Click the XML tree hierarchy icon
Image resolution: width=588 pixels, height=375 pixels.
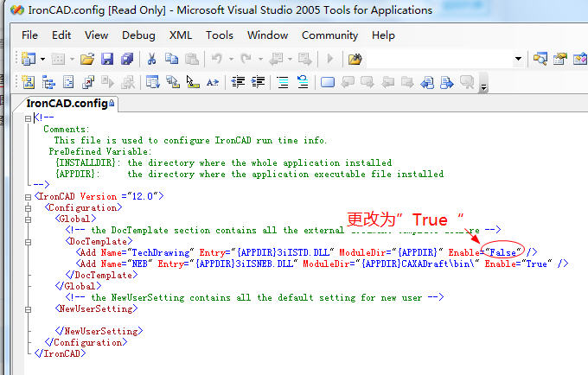(48, 82)
